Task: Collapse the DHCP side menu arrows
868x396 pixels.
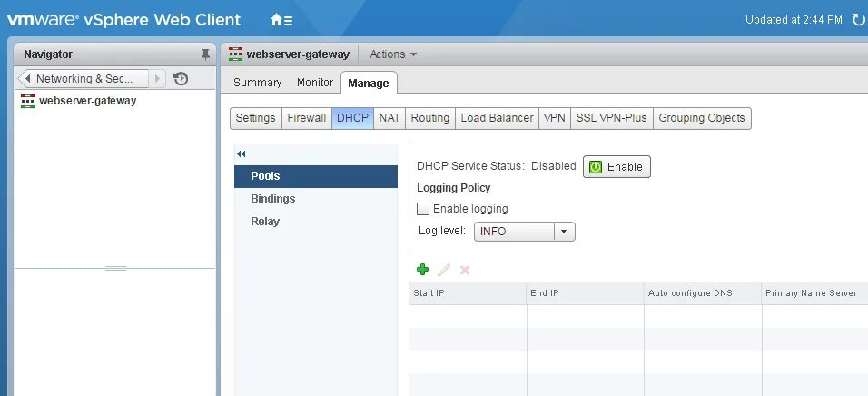Action: click(242, 154)
